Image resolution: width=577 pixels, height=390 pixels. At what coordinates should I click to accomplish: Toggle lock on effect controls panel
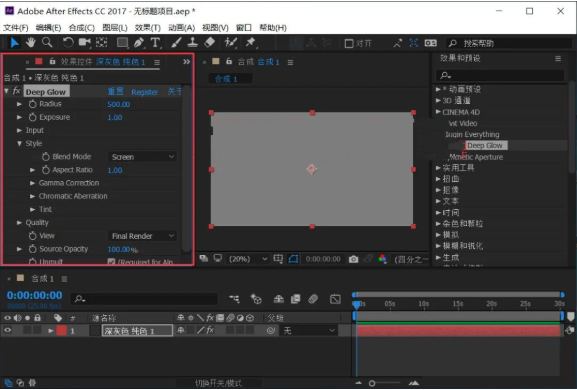53,61
